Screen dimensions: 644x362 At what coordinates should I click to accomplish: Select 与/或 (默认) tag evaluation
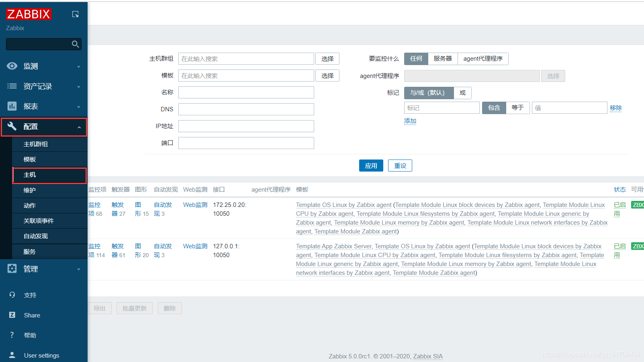(x=429, y=93)
